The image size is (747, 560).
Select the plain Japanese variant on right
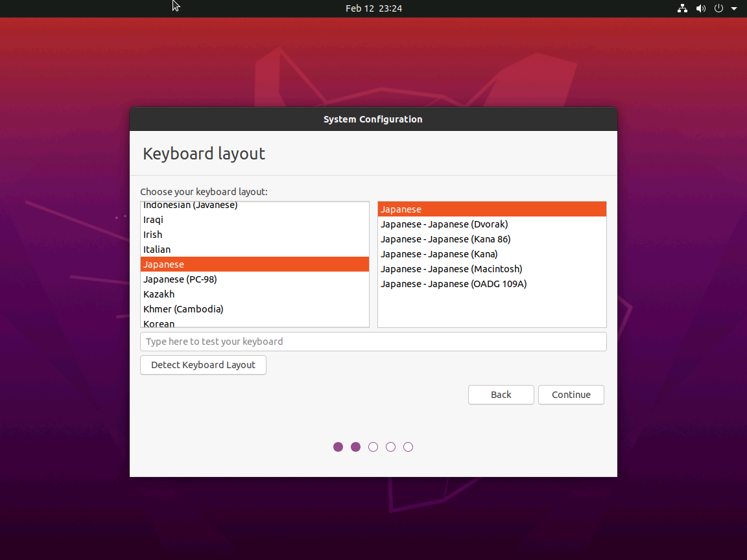pyautogui.click(x=492, y=209)
